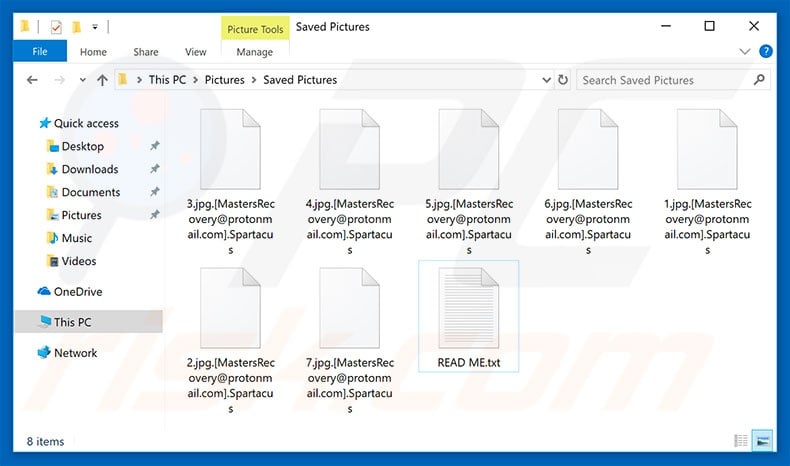The height and width of the screenshot is (466, 790).
Task: Switch to the Home ribbon tab
Action: tap(93, 52)
